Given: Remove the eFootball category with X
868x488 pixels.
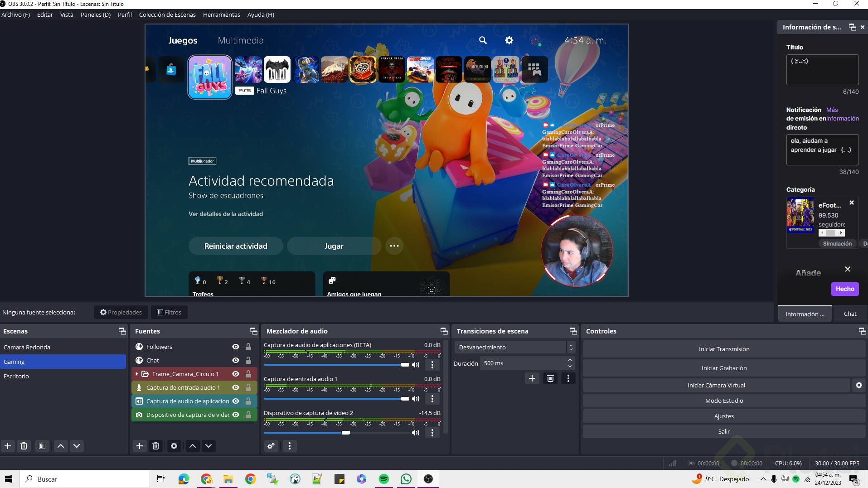Looking at the screenshot, I should tap(852, 203).
